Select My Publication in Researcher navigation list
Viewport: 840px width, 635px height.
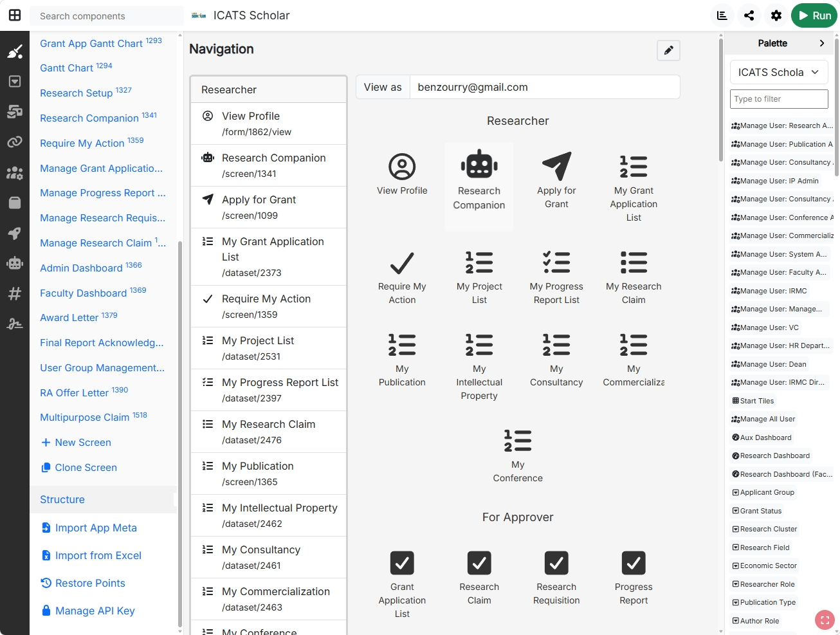coord(269,474)
